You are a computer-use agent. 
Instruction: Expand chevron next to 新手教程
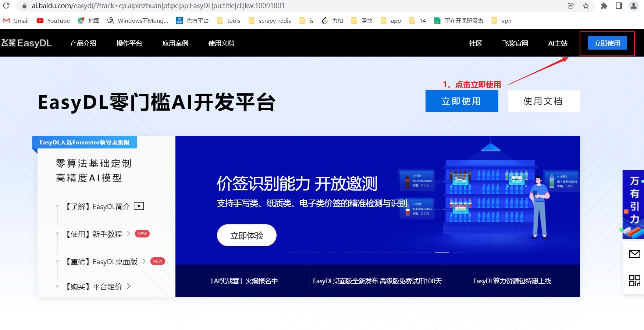[129, 234]
